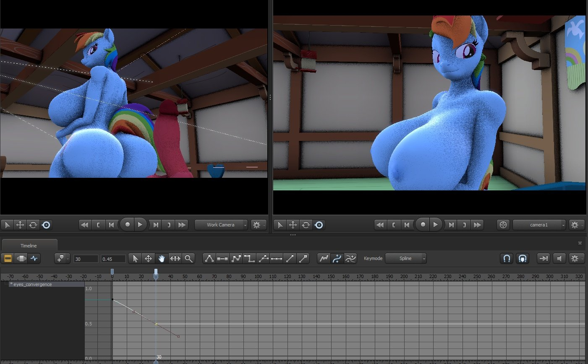Switch to the Clip Editor filmstrip mode
The width and height of the screenshot is (588, 364).
click(x=8, y=258)
